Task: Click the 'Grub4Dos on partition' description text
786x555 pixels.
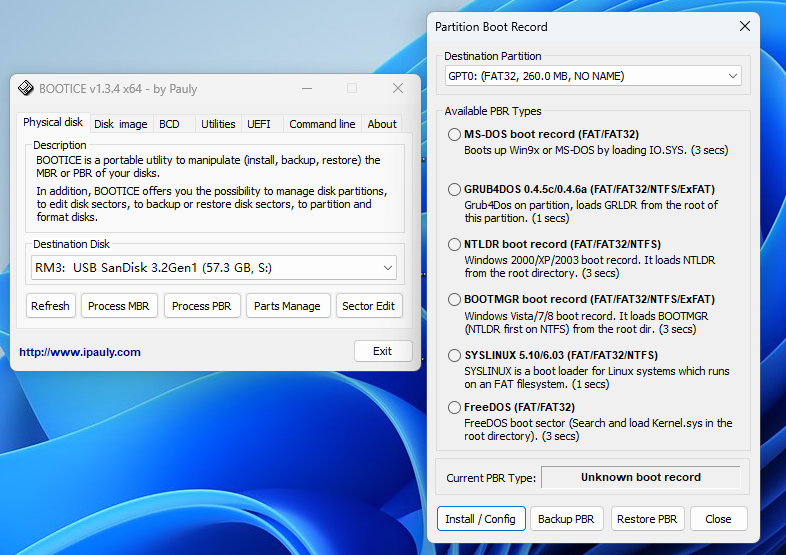Action: [x=591, y=212]
